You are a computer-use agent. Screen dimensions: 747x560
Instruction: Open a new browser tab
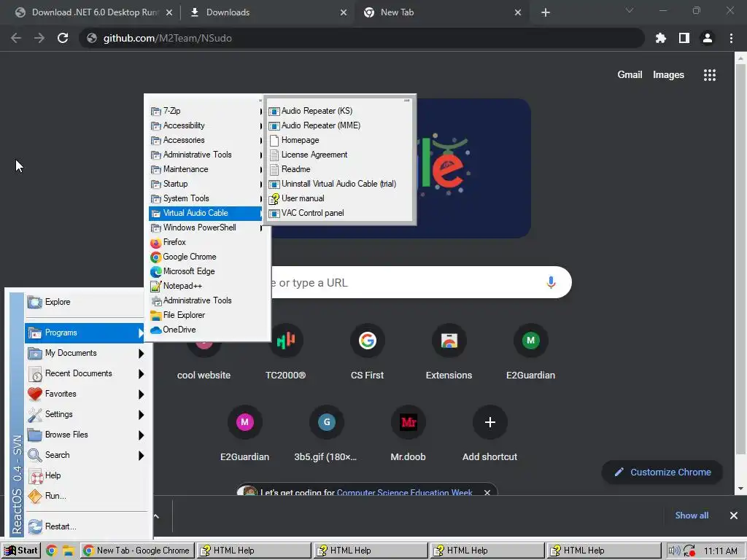coord(546,13)
